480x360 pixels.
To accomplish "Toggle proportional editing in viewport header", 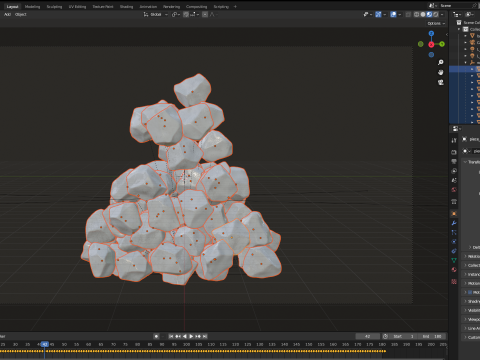I will tap(205, 14).
